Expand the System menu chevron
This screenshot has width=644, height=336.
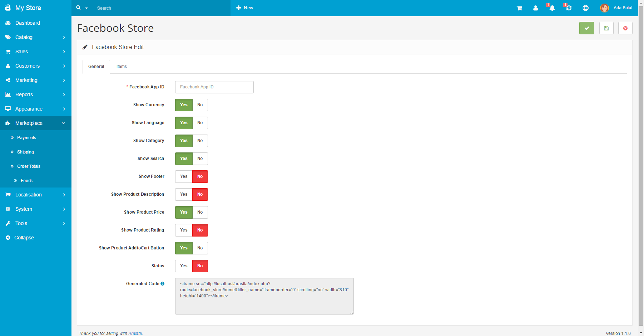click(64, 209)
